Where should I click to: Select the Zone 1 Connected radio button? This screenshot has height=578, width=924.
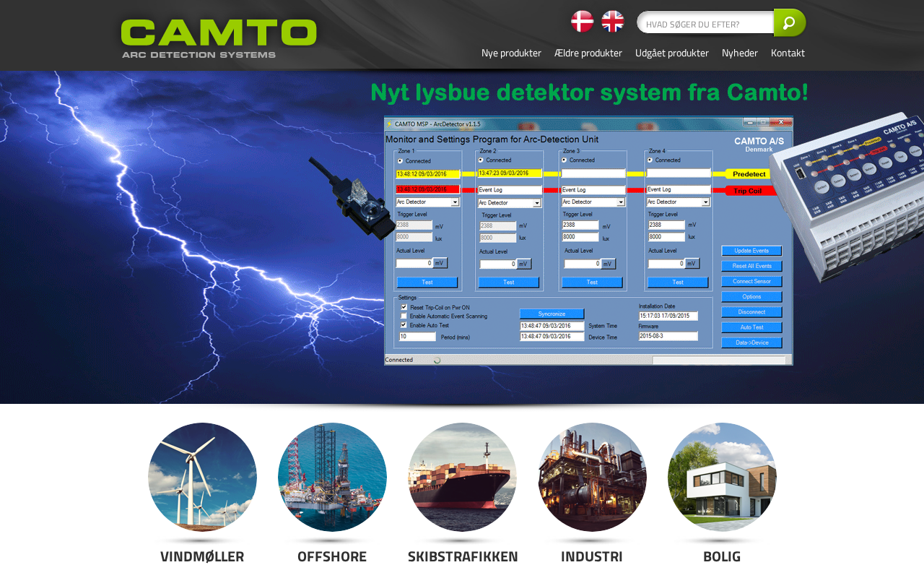point(401,161)
